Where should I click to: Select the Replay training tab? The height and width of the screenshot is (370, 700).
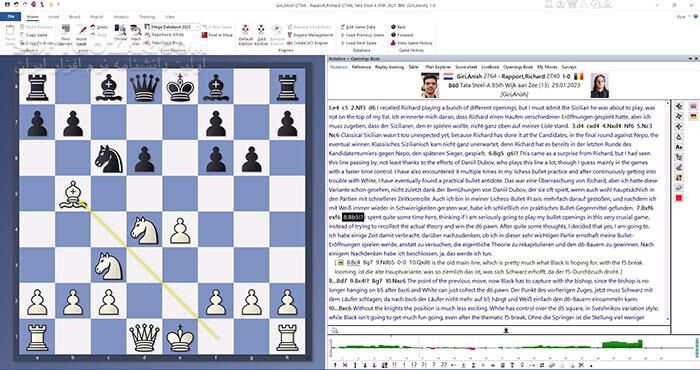click(x=389, y=67)
